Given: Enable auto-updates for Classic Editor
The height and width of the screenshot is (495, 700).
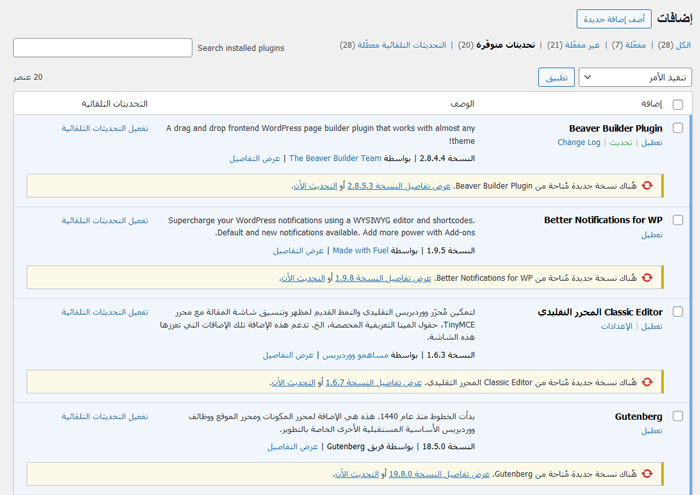Looking at the screenshot, I should coord(105,312).
